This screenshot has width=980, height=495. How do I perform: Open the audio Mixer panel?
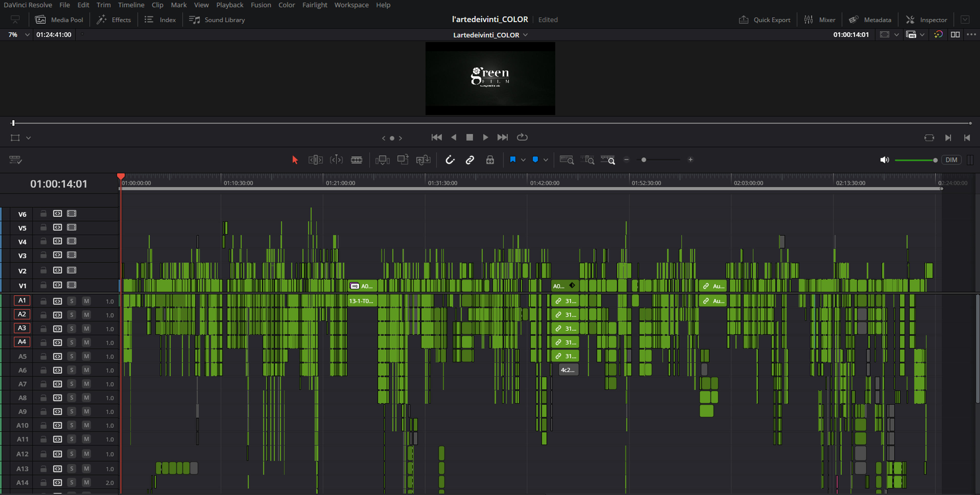click(819, 20)
